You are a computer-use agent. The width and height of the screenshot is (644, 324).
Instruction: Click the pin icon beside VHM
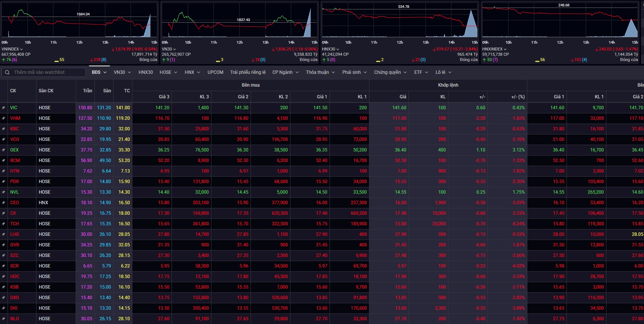pyautogui.click(x=4, y=118)
